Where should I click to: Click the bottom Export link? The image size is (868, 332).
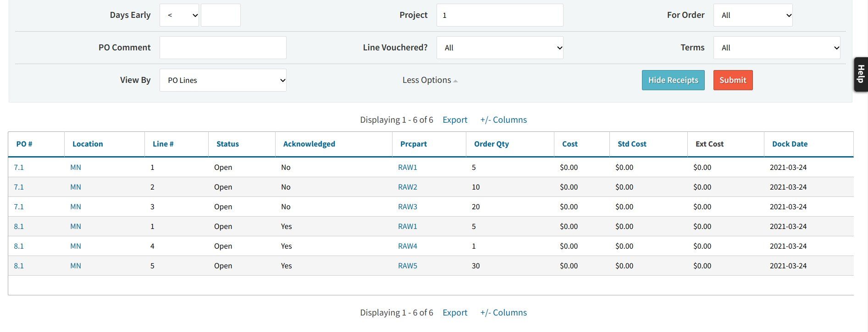454,313
